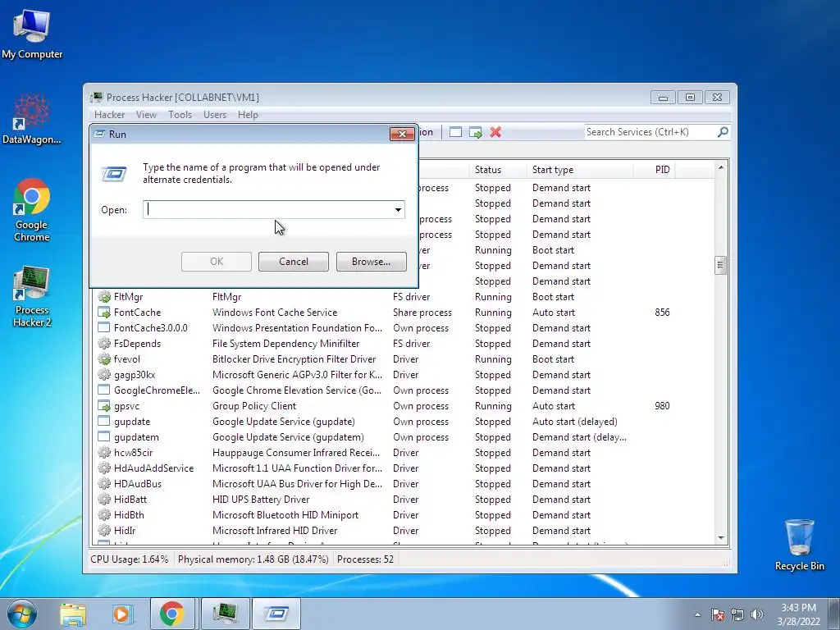Click the gear icon of the FltMgr service
840x630 pixels.
tap(104, 297)
